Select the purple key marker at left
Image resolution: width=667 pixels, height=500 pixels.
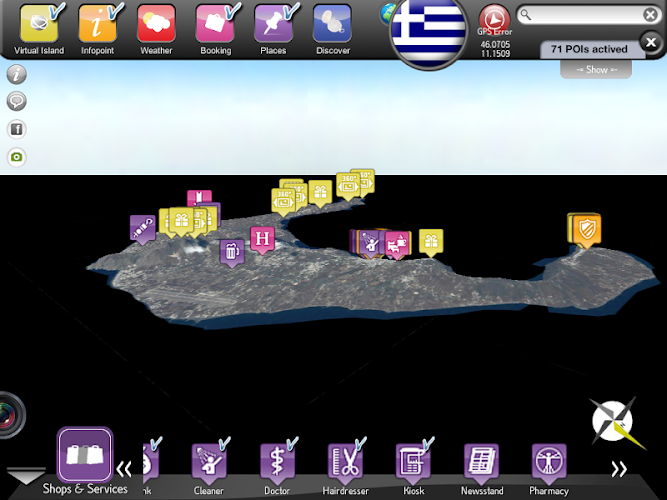pos(143,229)
